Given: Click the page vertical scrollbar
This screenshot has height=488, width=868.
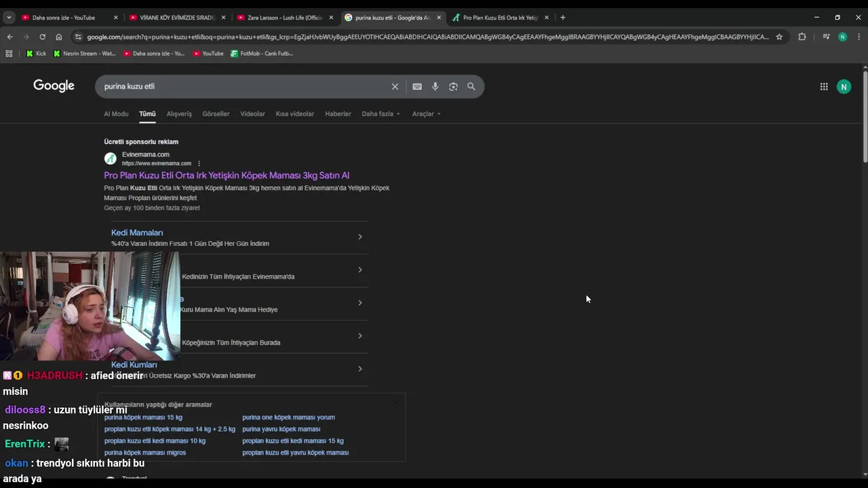Looking at the screenshot, I should point(865,115).
